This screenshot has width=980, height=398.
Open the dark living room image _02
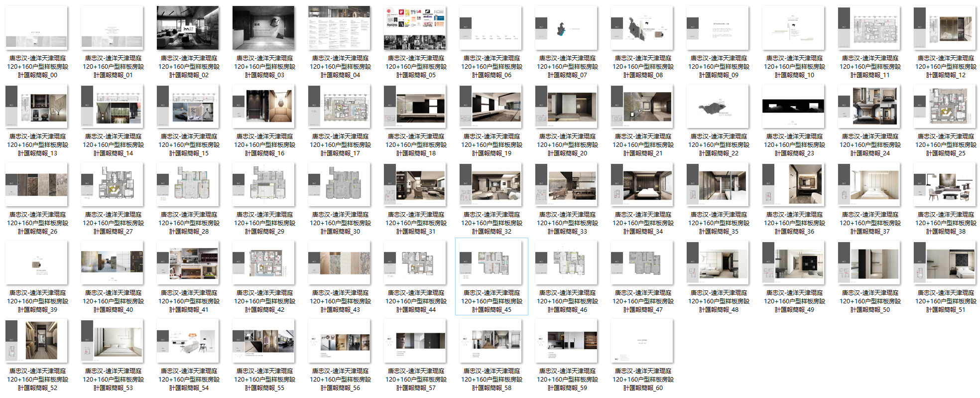click(x=188, y=28)
